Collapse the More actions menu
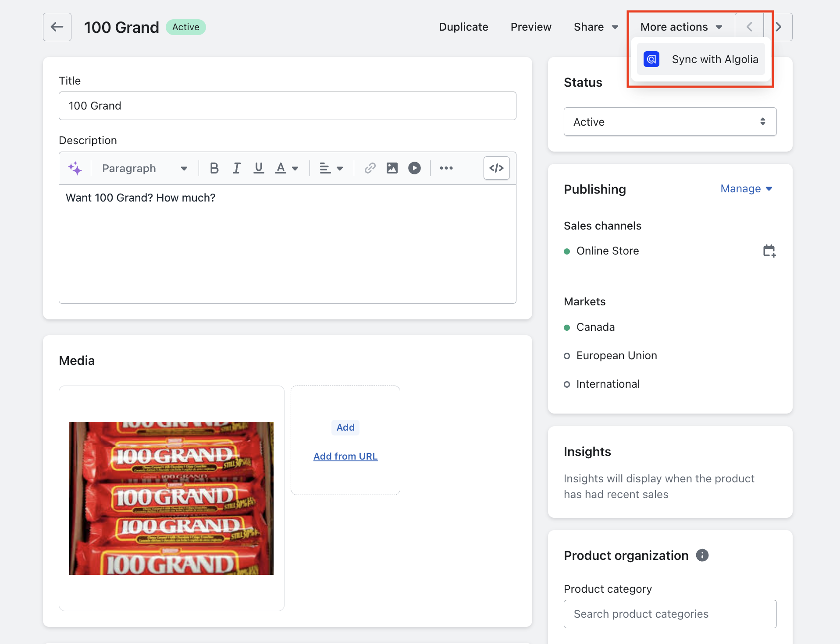The image size is (840, 644). pyautogui.click(x=681, y=27)
